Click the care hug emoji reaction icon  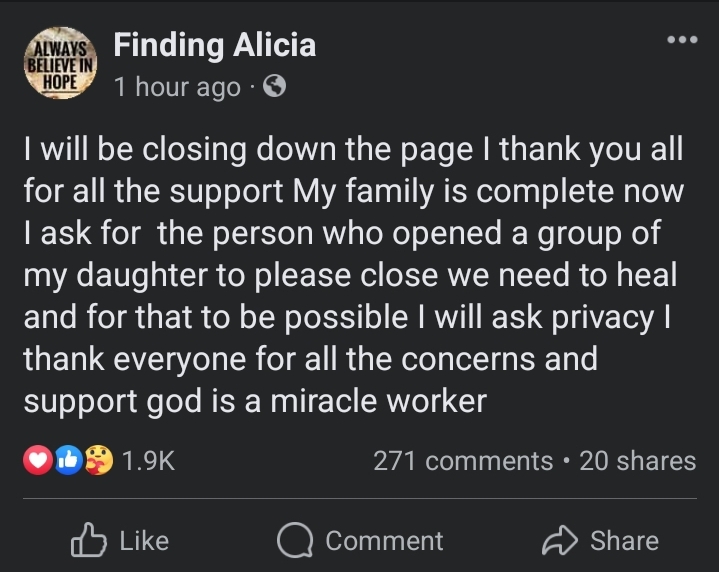(99, 461)
